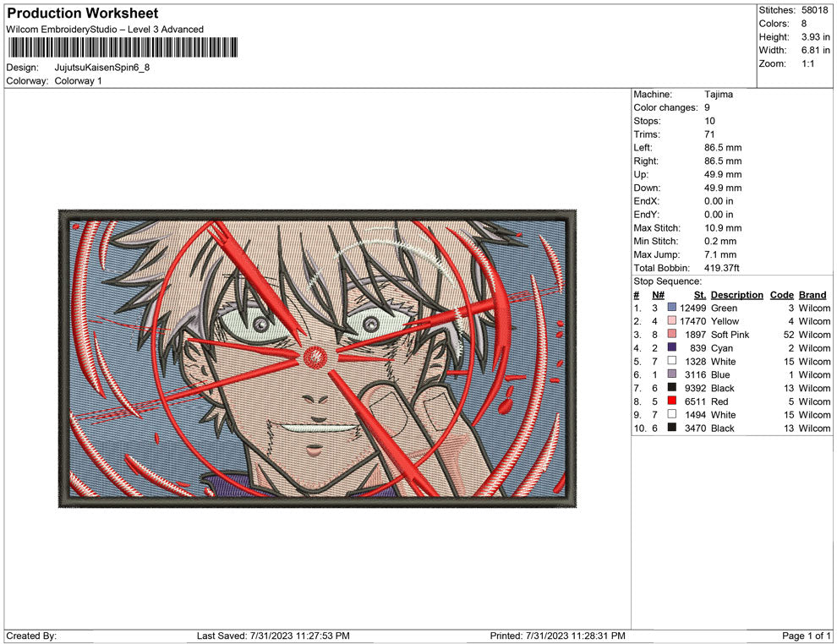837x644 pixels.
Task: Select the Blue color swatch on row 6
Action: (672, 374)
